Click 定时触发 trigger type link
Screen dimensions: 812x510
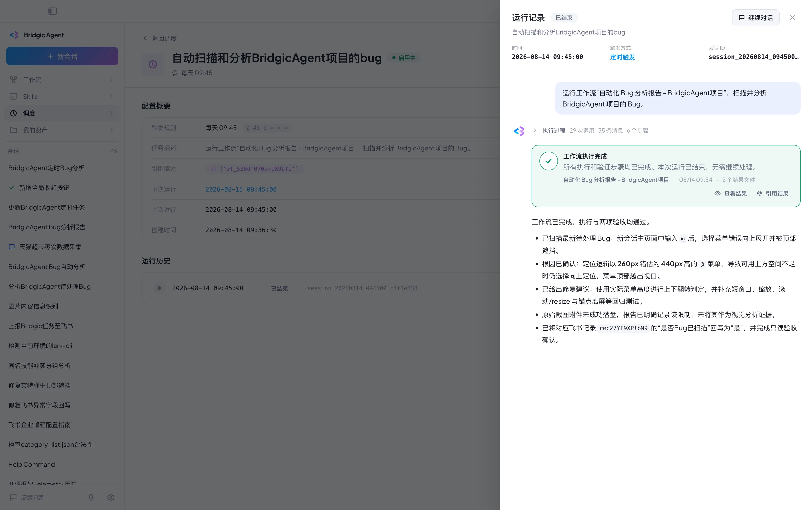coord(622,57)
